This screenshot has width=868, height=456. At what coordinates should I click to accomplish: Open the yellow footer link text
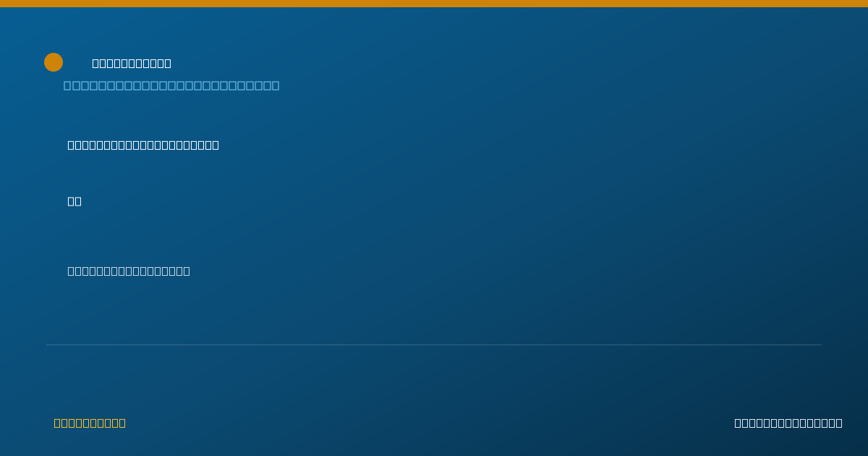(90, 423)
